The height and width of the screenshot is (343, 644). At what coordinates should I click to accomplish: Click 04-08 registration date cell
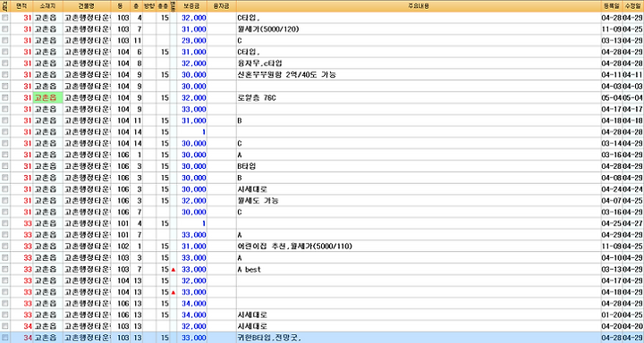[612, 178]
